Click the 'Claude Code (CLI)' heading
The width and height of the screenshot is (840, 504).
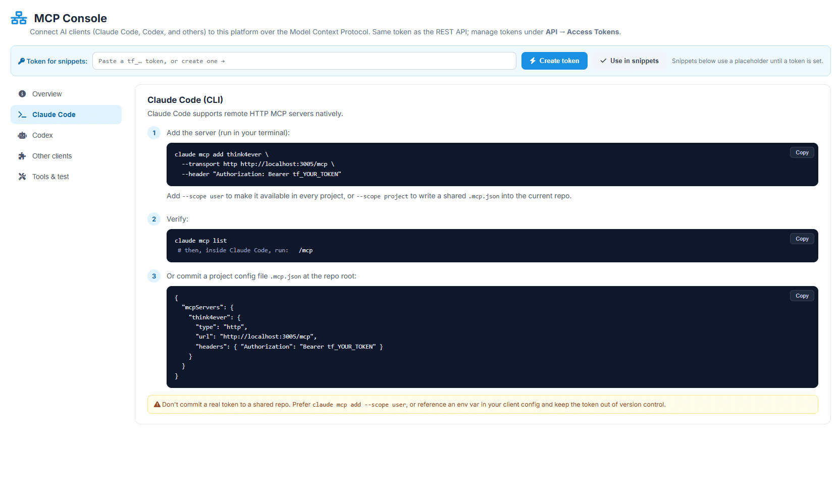tap(185, 100)
